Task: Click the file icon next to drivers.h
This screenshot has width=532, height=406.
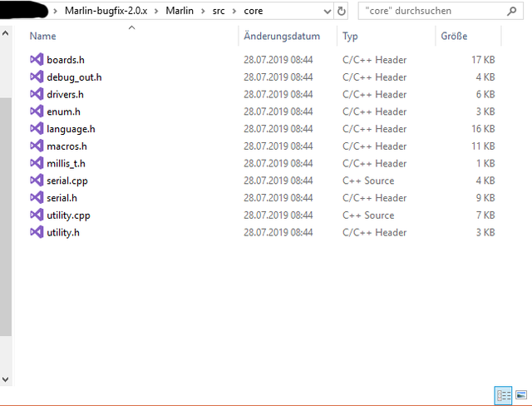Action: click(37, 94)
